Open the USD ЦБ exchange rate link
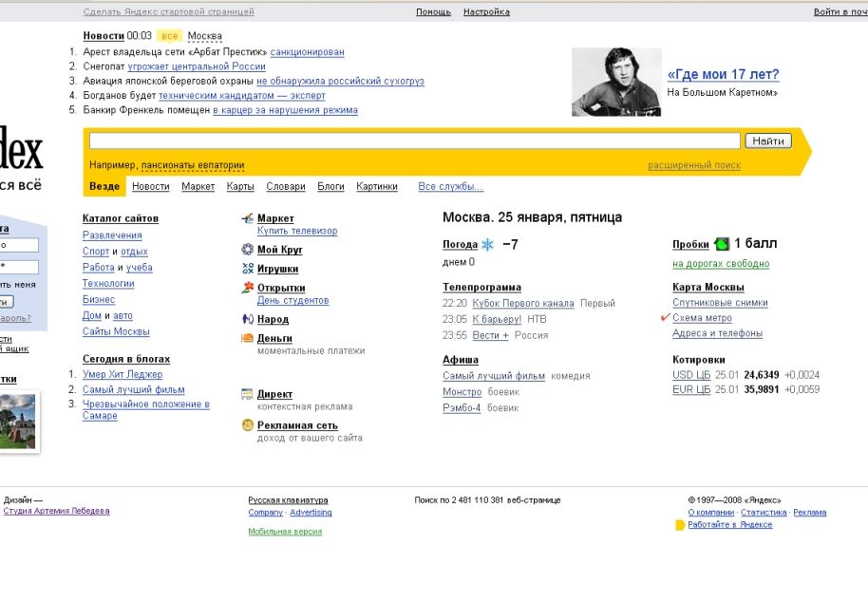Viewport: 868px width, 601px height. tap(691, 375)
